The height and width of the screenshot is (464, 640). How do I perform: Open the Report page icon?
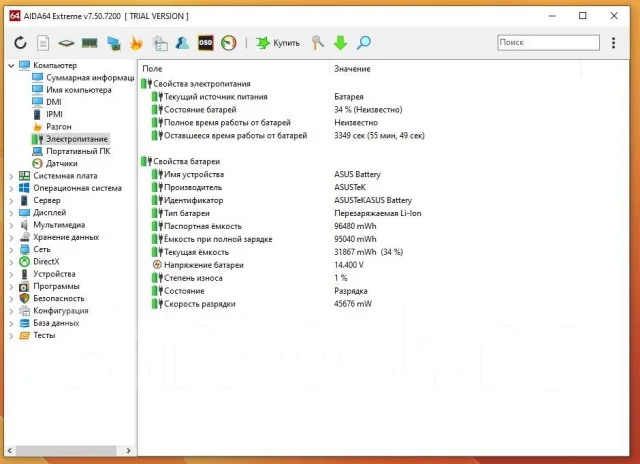point(43,42)
